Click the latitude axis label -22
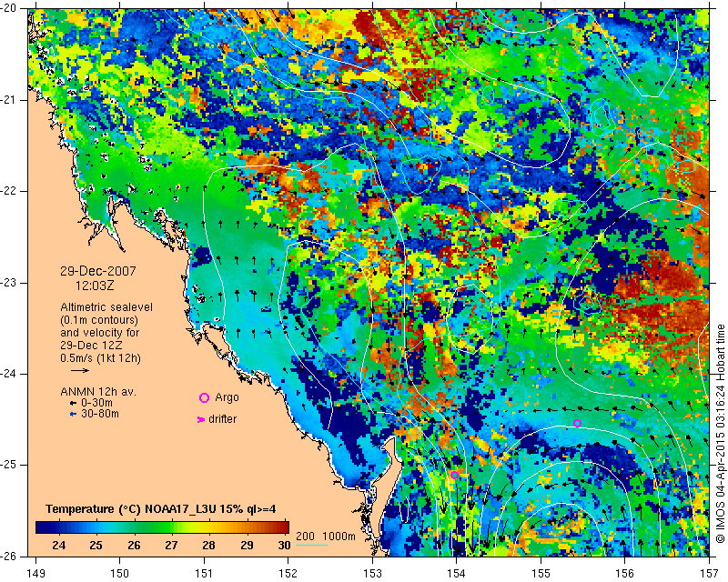The width and height of the screenshot is (728, 582). point(9,191)
